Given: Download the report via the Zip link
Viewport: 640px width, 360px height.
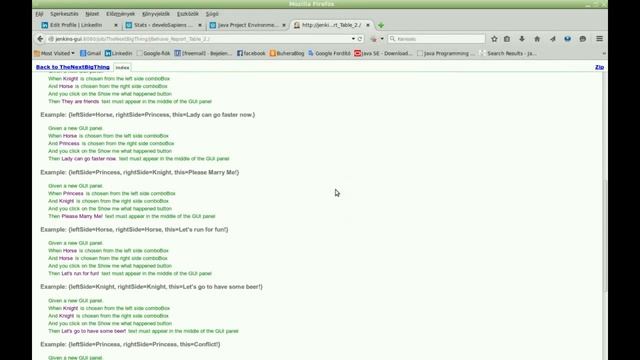Looking at the screenshot, I should [599, 67].
